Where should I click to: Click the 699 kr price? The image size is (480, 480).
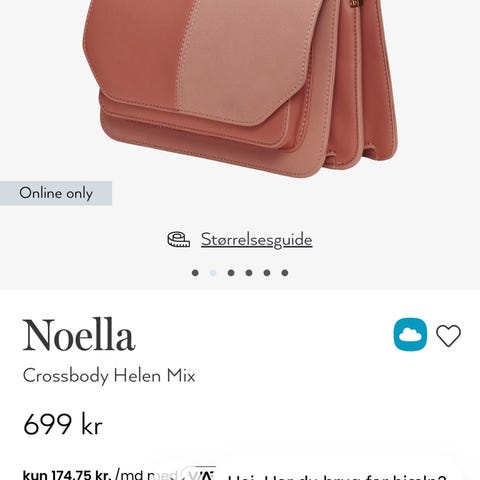click(x=63, y=424)
